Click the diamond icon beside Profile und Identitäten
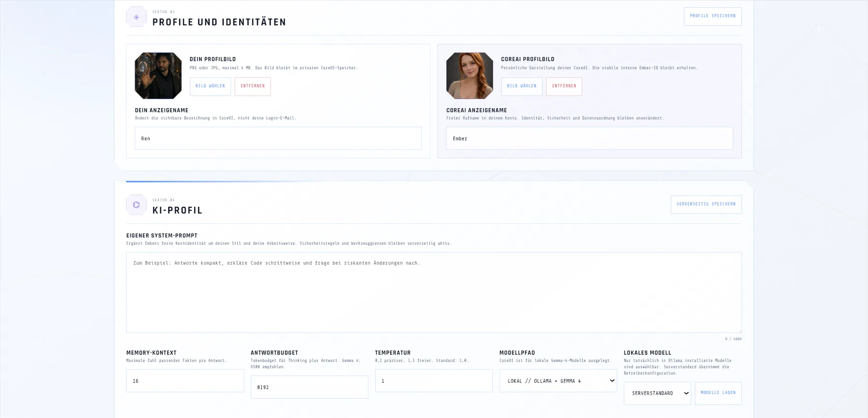 pos(136,17)
